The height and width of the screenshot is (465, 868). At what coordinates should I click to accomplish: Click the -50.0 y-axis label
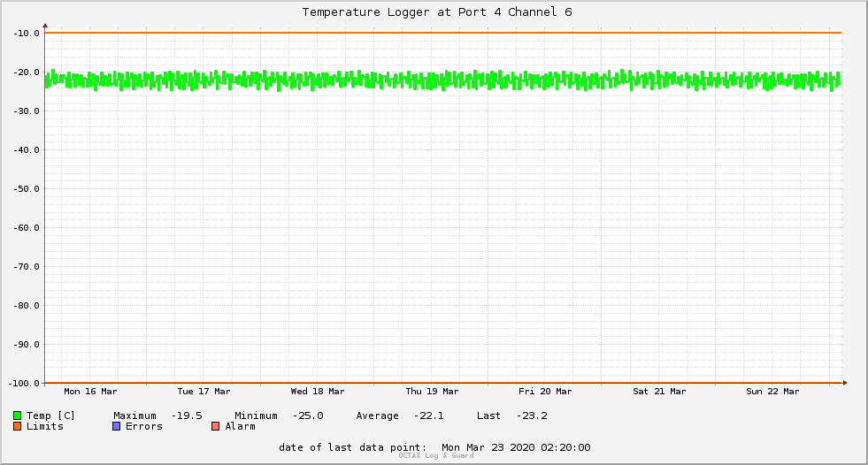[x=27, y=189]
